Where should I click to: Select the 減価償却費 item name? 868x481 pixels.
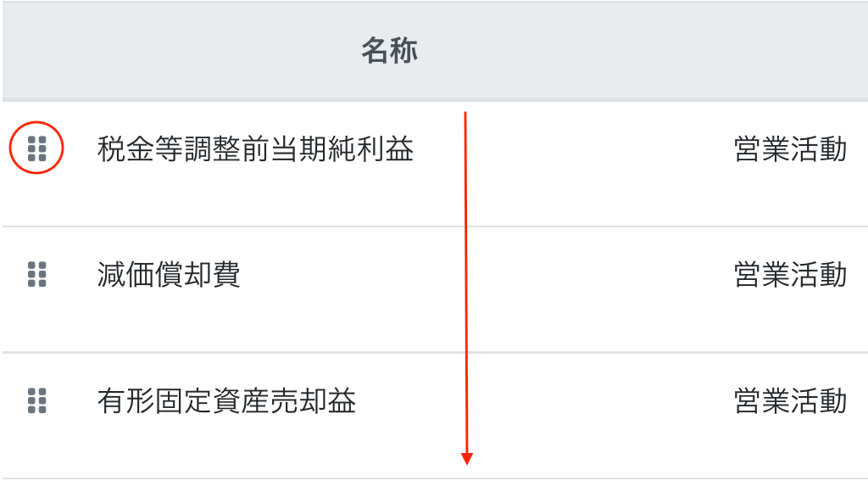[x=169, y=275]
